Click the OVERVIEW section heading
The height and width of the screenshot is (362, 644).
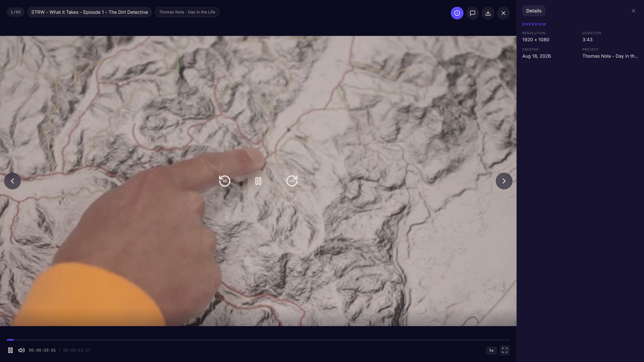pyautogui.click(x=534, y=24)
